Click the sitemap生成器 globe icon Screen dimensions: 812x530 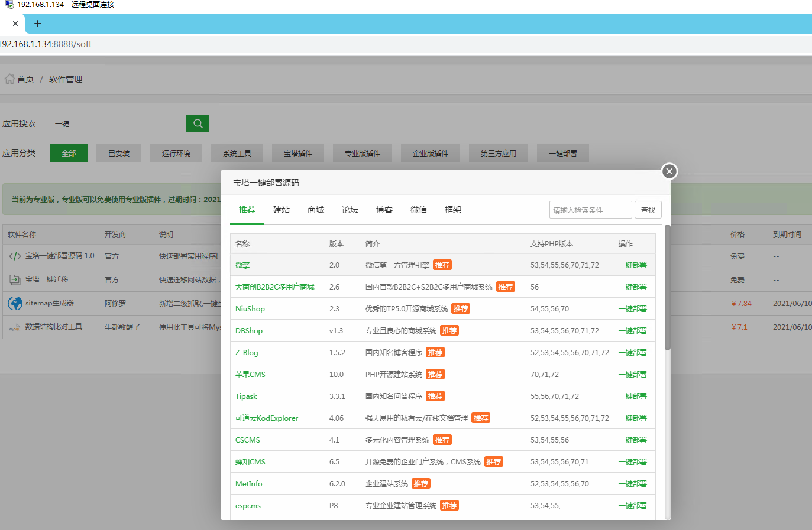15,303
